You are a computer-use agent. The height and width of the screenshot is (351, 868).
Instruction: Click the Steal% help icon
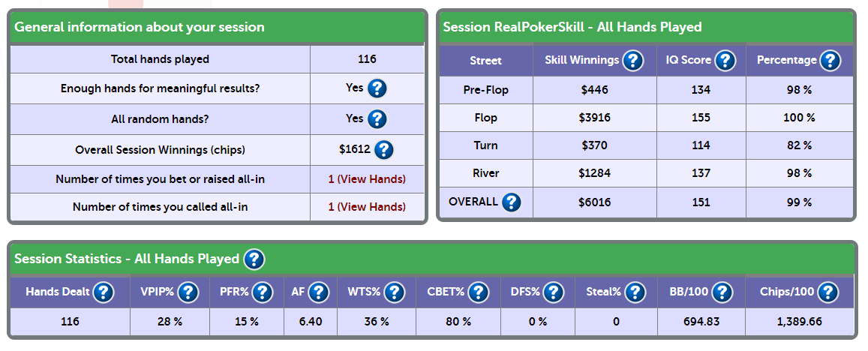pyautogui.click(x=635, y=292)
